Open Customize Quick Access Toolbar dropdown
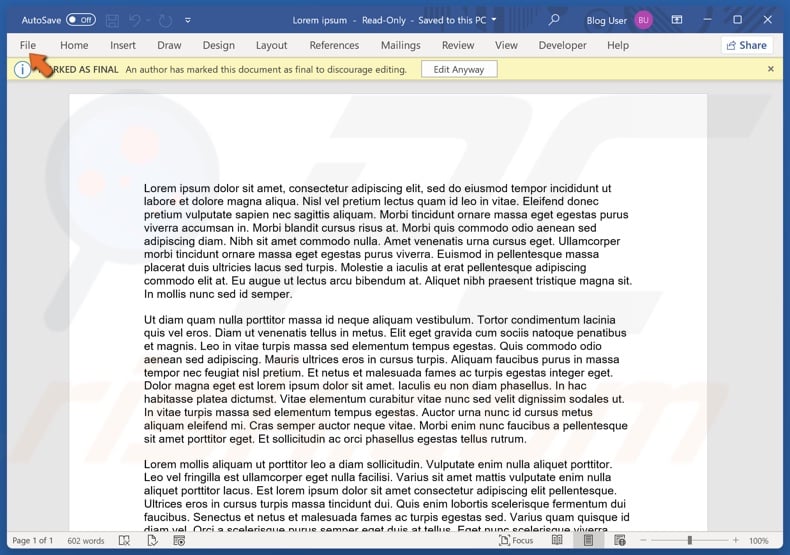Viewport: 790px width, 555px height. click(x=188, y=20)
